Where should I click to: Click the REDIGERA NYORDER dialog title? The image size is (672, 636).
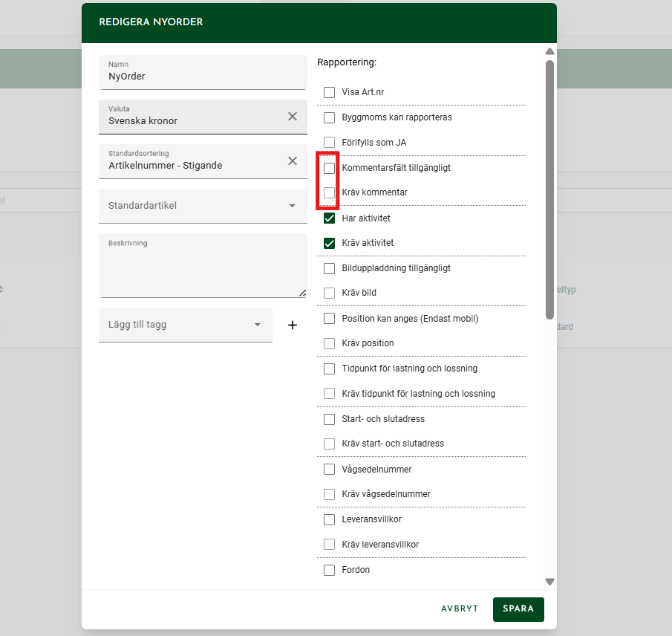[151, 22]
